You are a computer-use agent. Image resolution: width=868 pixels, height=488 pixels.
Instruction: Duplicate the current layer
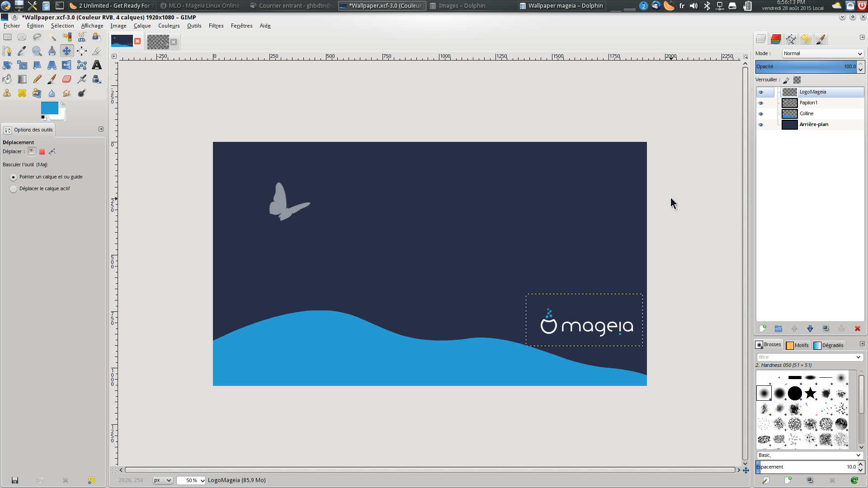(826, 329)
